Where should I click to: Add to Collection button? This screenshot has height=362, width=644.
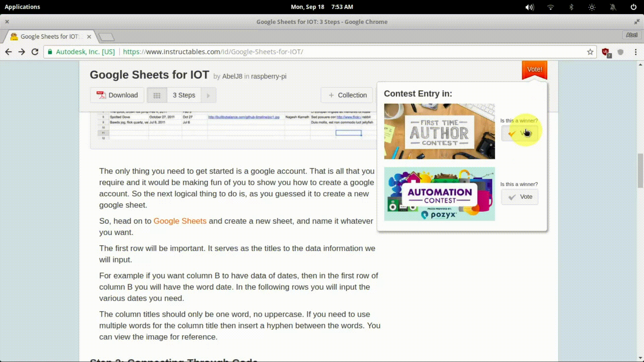pyautogui.click(x=347, y=95)
